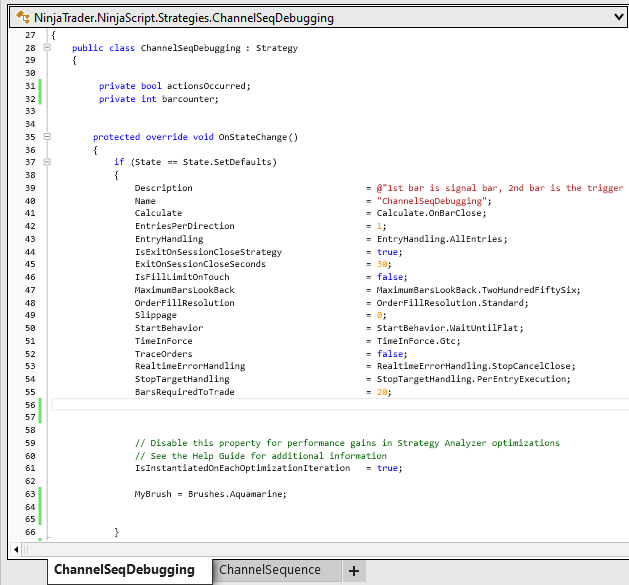Click 'EntryHandling.AllEntries' value
Screen dimensions: 629x585
tap(440, 239)
